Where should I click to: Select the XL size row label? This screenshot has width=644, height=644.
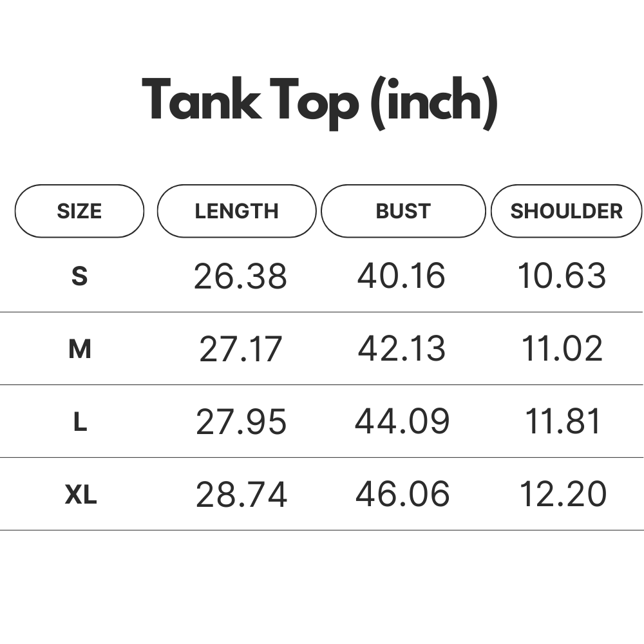[x=81, y=495]
